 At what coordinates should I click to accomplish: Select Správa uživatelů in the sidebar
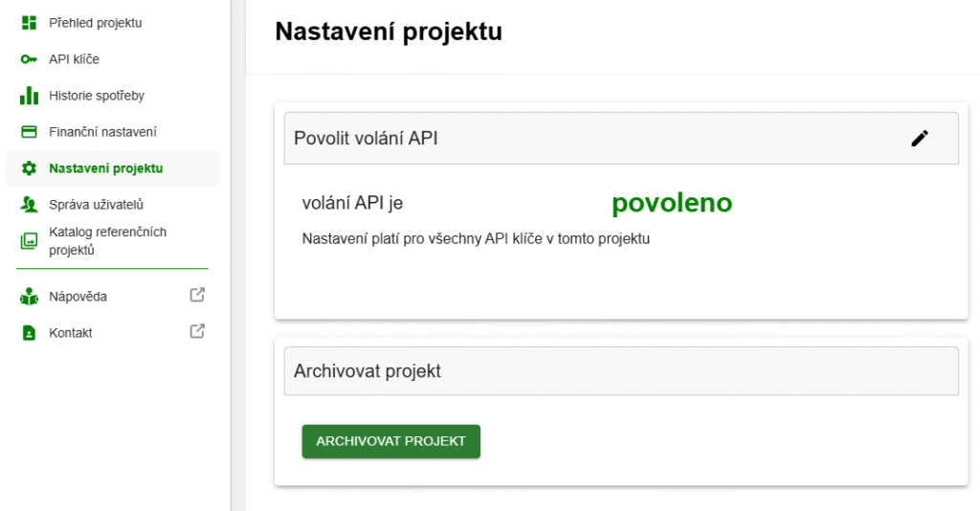(x=113, y=204)
